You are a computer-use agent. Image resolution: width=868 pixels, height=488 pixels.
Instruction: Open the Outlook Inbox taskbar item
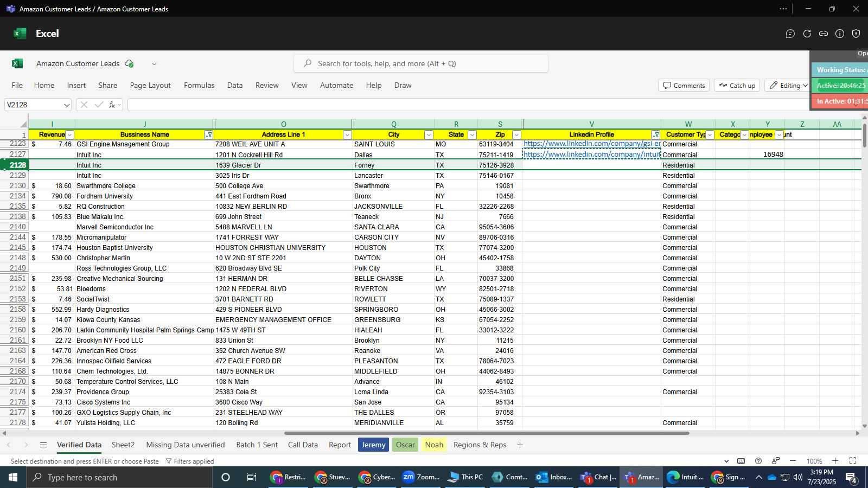coord(554,477)
